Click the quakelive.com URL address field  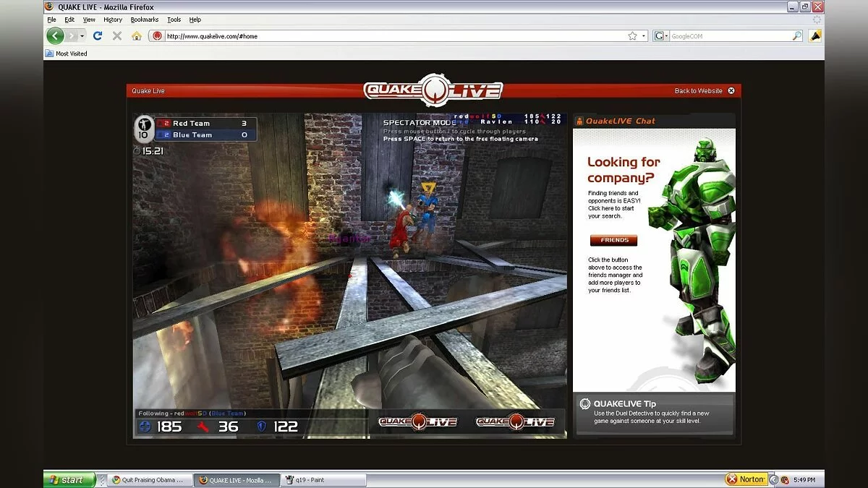(x=394, y=35)
